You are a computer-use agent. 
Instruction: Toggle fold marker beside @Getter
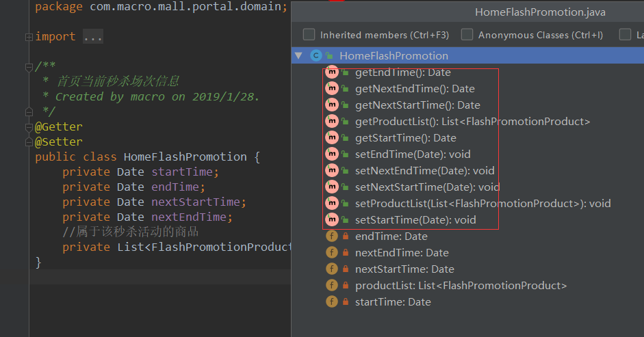[29, 127]
